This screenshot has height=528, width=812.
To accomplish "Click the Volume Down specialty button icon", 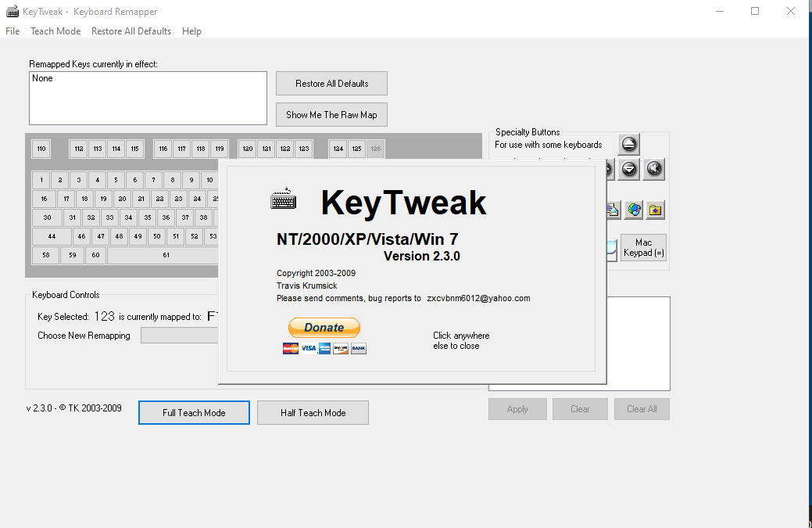I will 628,169.
